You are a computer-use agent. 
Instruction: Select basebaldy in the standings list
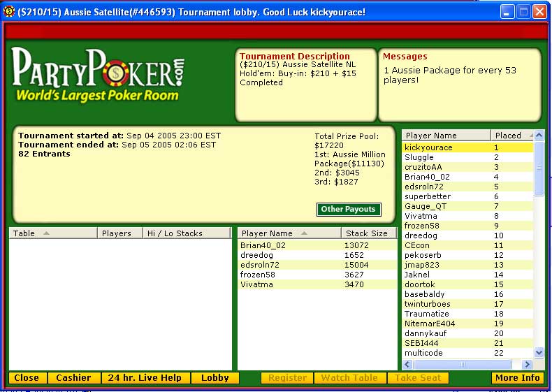point(467,294)
